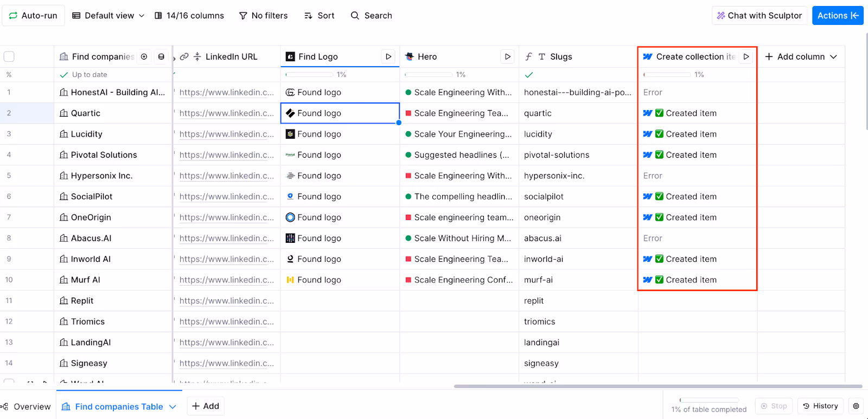Click Replit company building icon
Viewport: 868px width, 419px height.
64,301
